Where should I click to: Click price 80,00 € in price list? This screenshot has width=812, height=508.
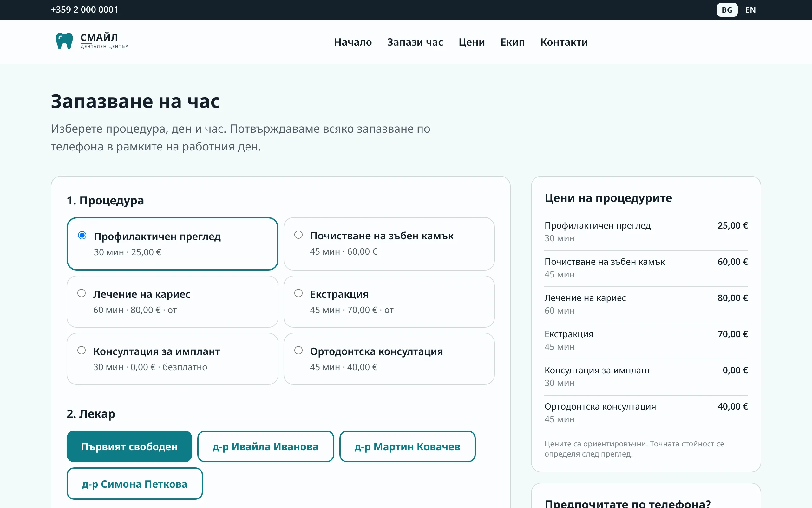732,298
